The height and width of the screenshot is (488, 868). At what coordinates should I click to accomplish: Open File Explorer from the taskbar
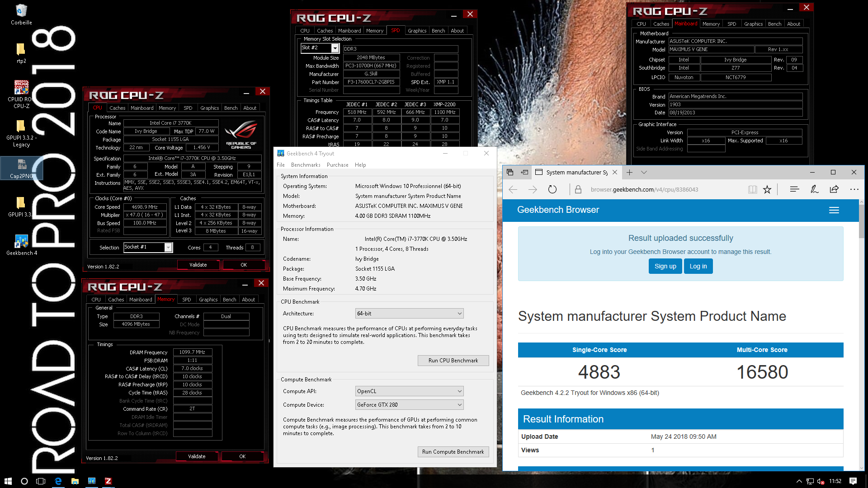[75, 481]
